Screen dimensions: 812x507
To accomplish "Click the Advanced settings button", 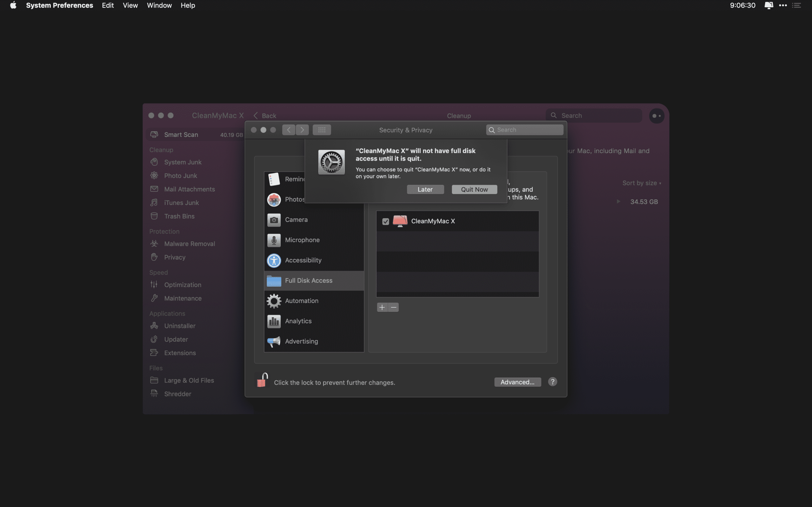I will [517, 382].
